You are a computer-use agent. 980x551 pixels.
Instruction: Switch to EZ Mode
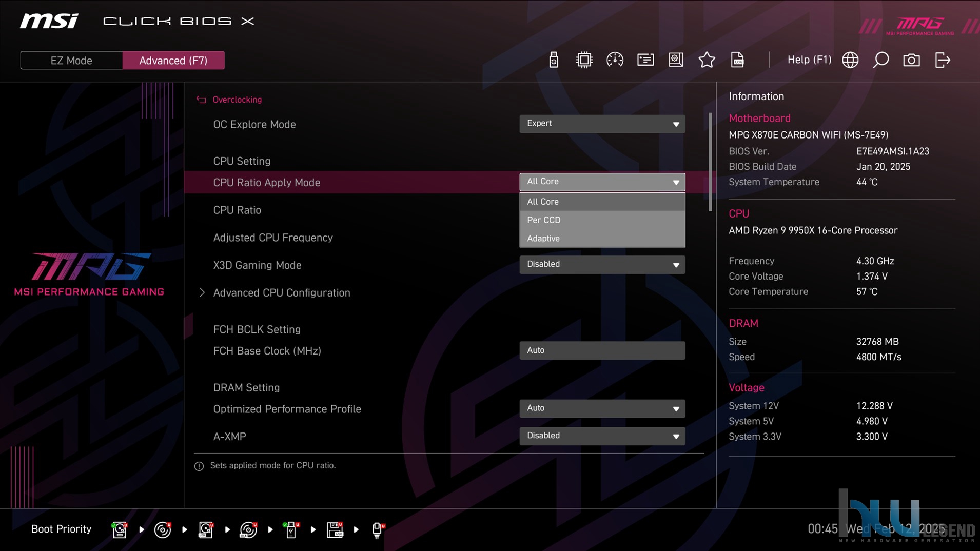pyautogui.click(x=71, y=60)
